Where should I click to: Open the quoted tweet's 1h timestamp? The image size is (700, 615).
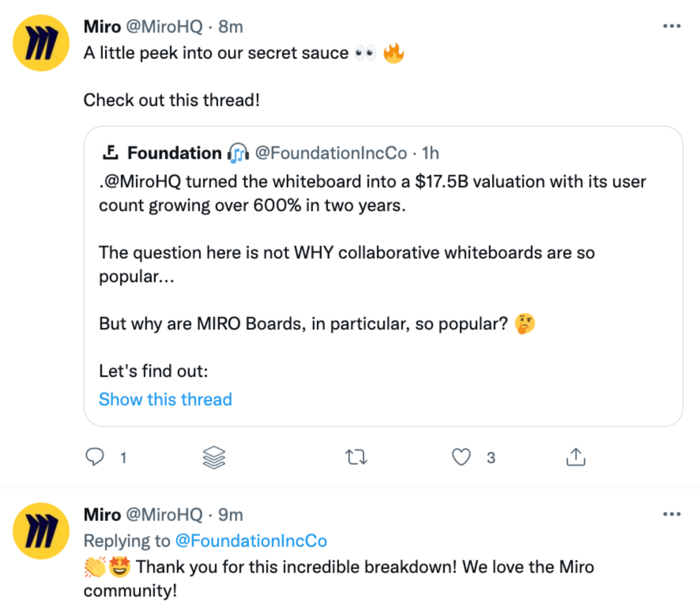click(x=430, y=153)
